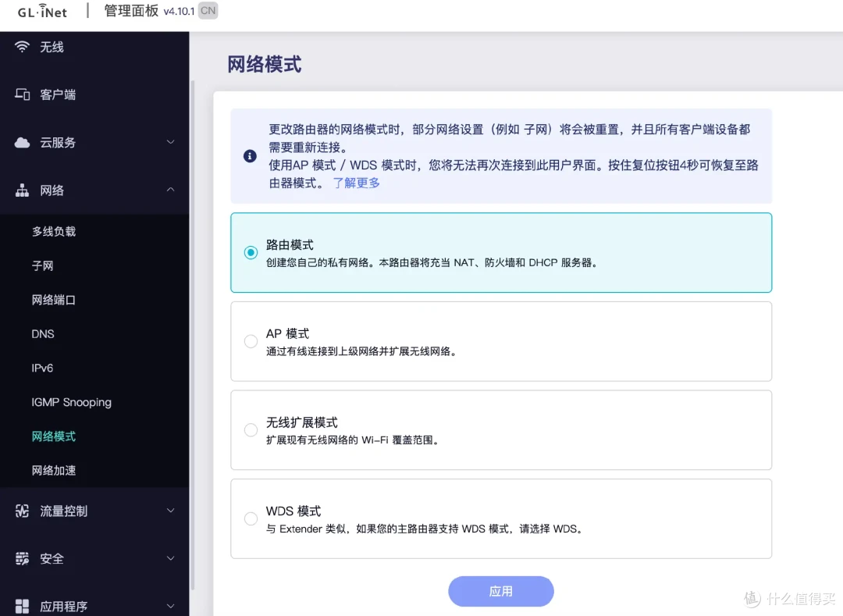Click 流量控制 menu label
Screen dimensions: 843x616
point(64,511)
